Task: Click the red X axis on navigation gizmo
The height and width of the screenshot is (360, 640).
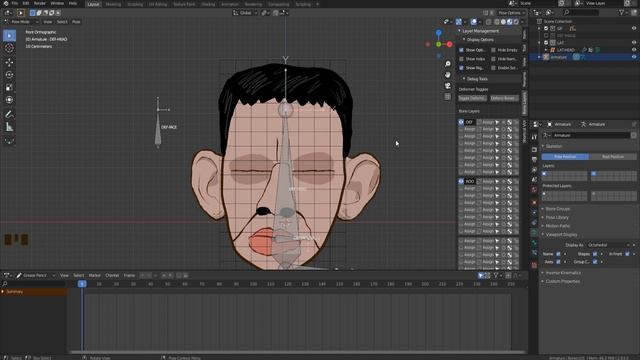Action: point(449,44)
